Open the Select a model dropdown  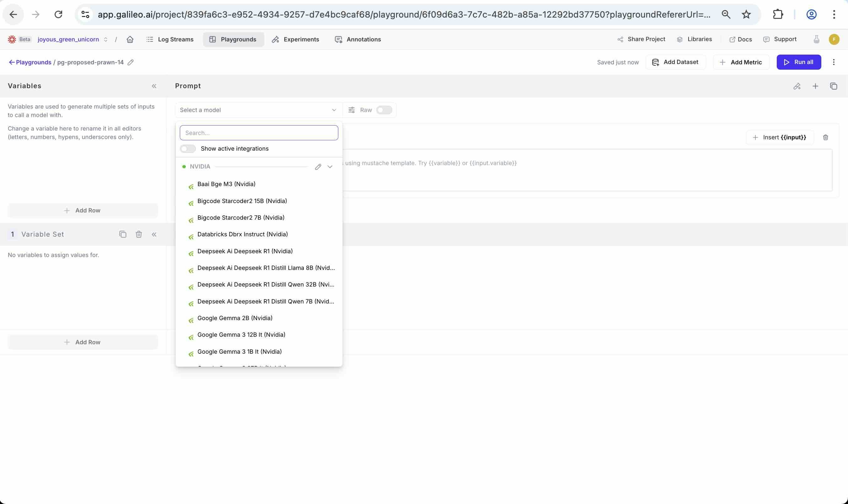tap(258, 110)
